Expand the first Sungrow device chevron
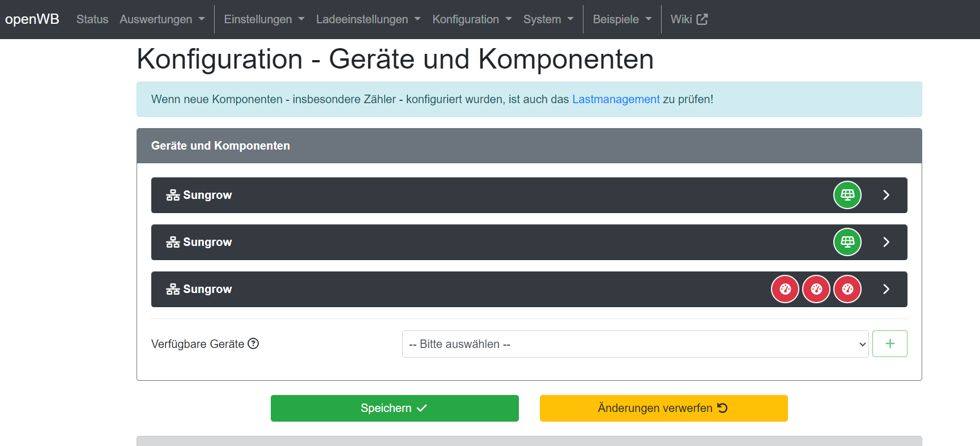Viewport: 980px width, 446px height. (887, 195)
